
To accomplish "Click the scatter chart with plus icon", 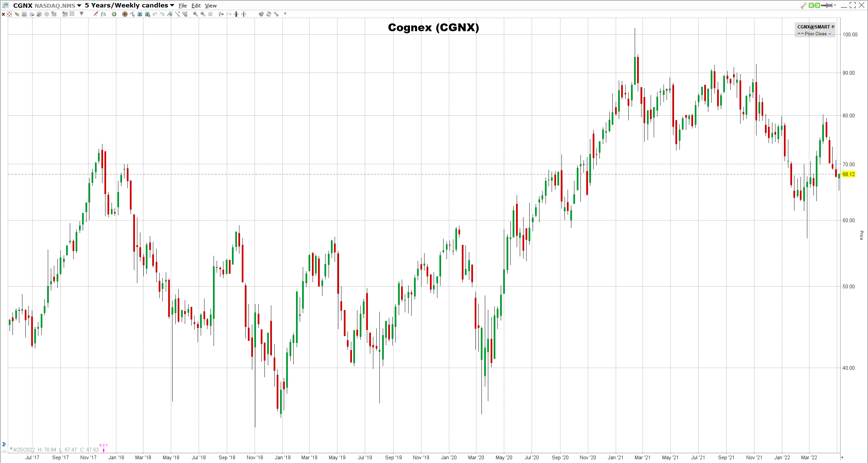I will click(x=54, y=14).
